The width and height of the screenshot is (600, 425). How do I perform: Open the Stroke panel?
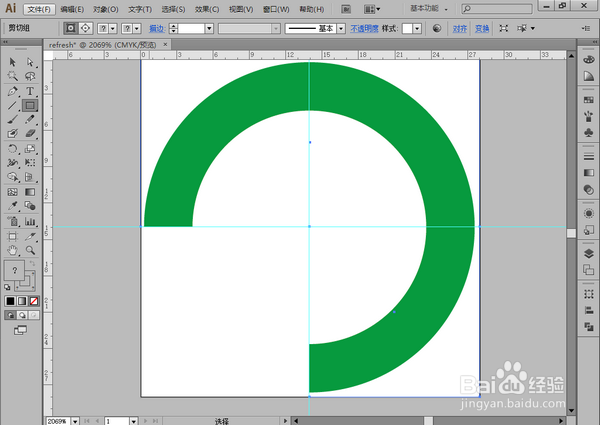pyautogui.click(x=589, y=156)
